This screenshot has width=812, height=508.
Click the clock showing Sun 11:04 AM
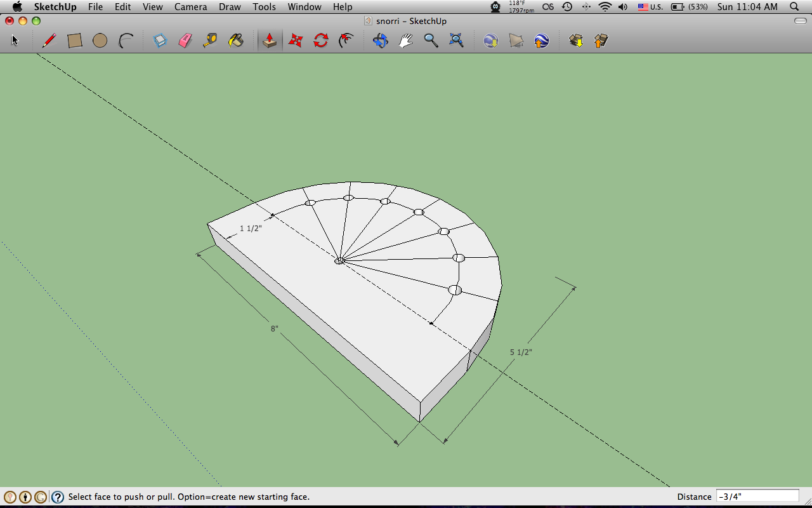[x=747, y=7]
